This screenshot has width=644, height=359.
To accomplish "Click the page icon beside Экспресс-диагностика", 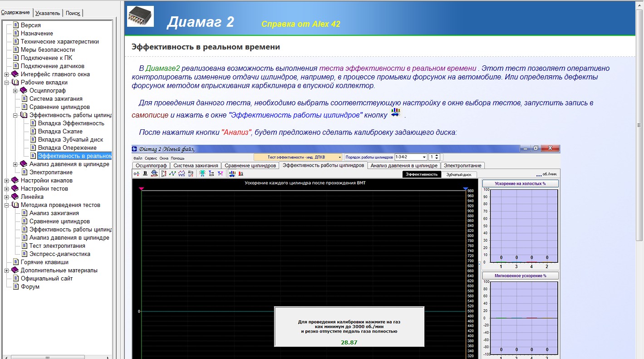I will tap(25, 254).
